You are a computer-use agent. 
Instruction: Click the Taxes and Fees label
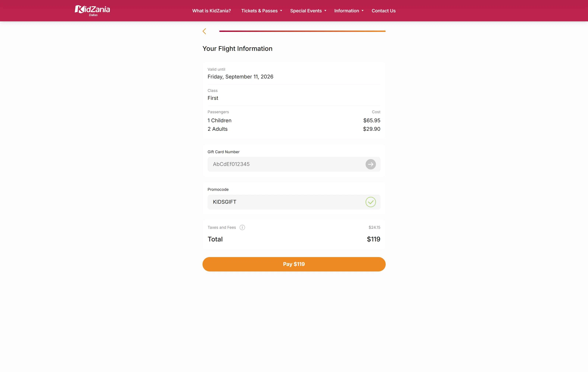pyautogui.click(x=222, y=227)
